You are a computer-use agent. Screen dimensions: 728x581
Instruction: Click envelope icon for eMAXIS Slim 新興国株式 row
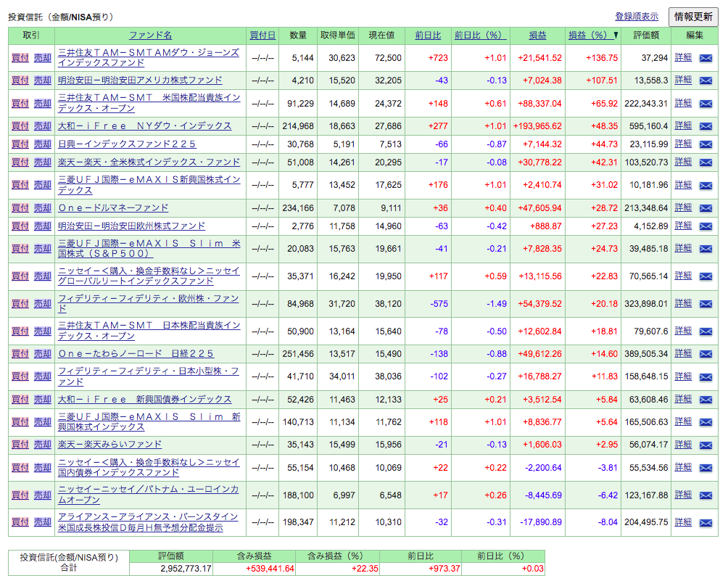706,422
